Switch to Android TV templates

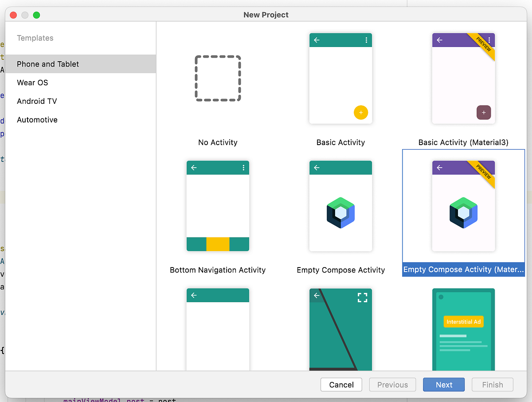[x=37, y=101]
